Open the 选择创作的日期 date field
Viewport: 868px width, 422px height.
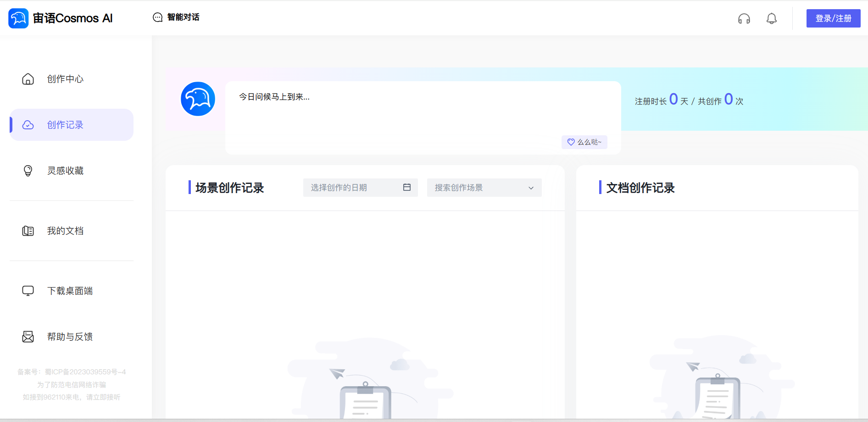click(x=361, y=188)
